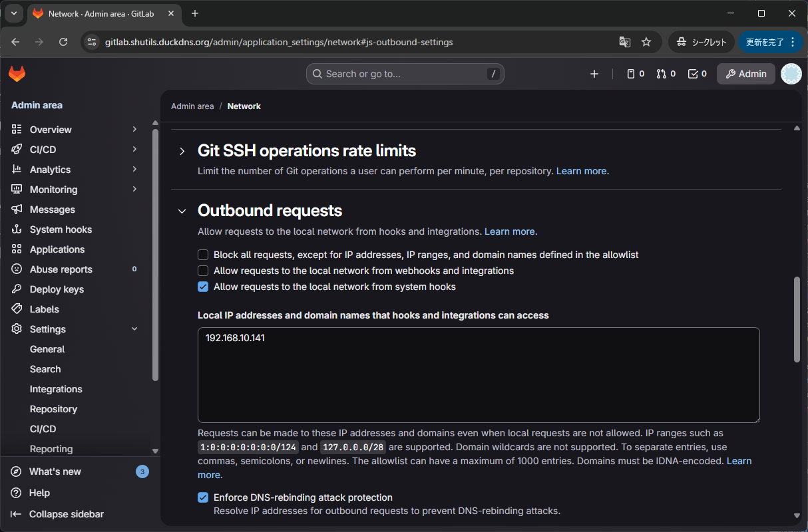Select the Messages sidebar item
Screen dimensions: 808x532
53,209
